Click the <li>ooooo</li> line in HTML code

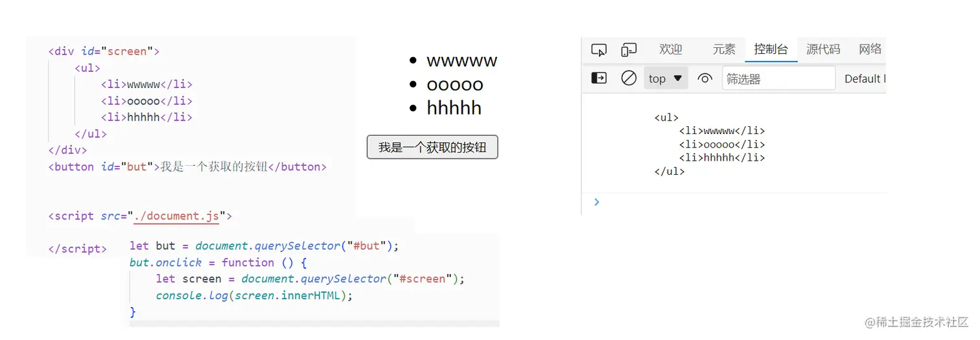pyautogui.click(x=146, y=101)
